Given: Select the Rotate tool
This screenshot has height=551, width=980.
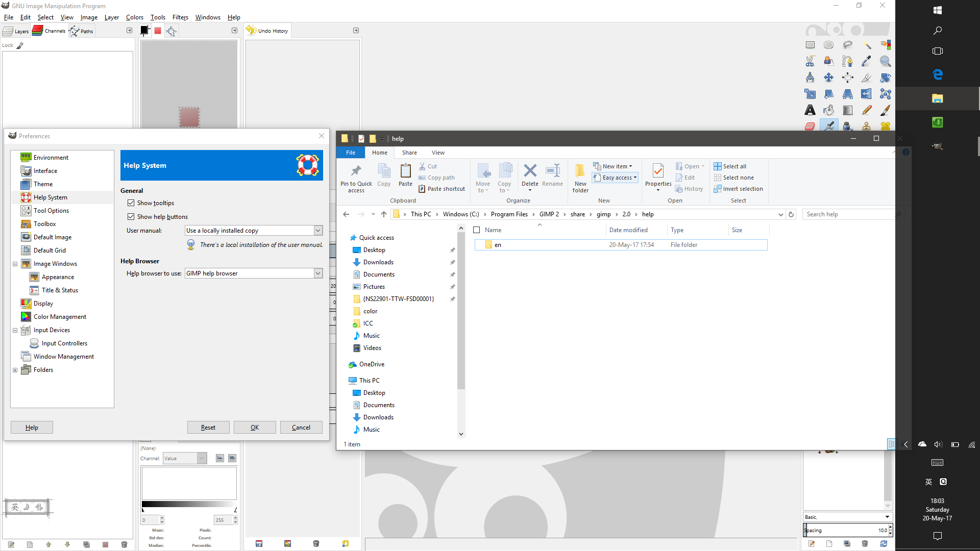Looking at the screenshot, I should pyautogui.click(x=885, y=78).
